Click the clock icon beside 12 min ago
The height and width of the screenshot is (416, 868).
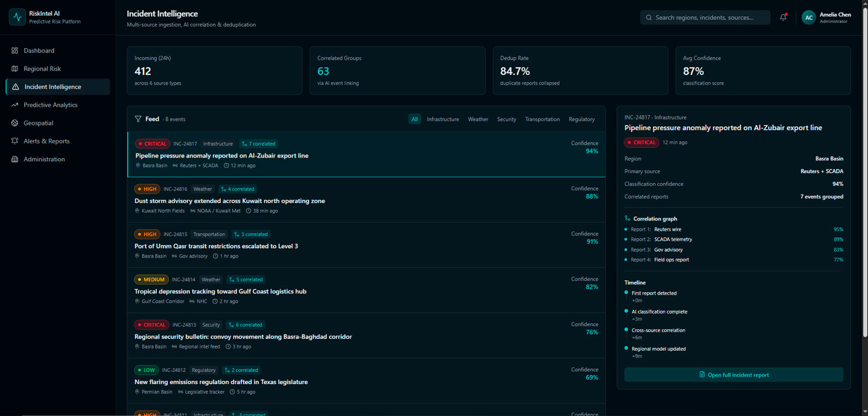226,165
